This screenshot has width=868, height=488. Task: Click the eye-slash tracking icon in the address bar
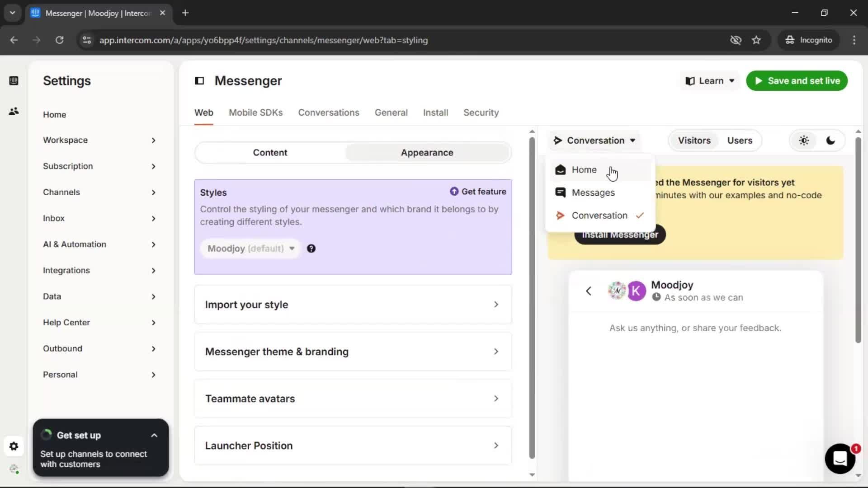tap(736, 40)
